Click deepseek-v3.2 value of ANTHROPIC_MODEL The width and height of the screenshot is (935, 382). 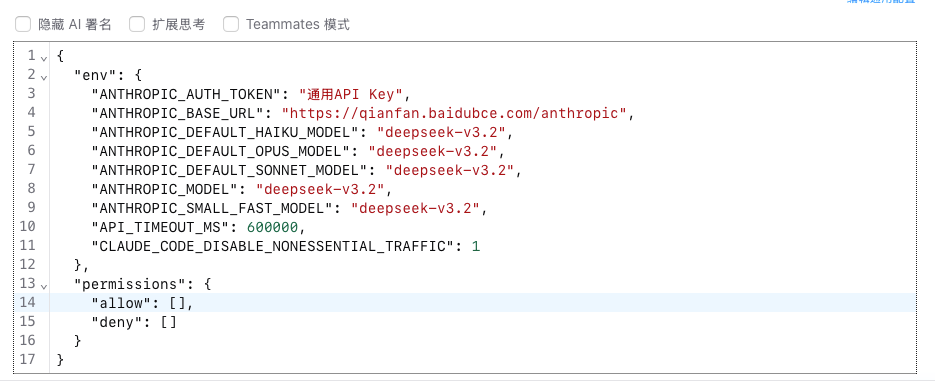(x=321, y=190)
